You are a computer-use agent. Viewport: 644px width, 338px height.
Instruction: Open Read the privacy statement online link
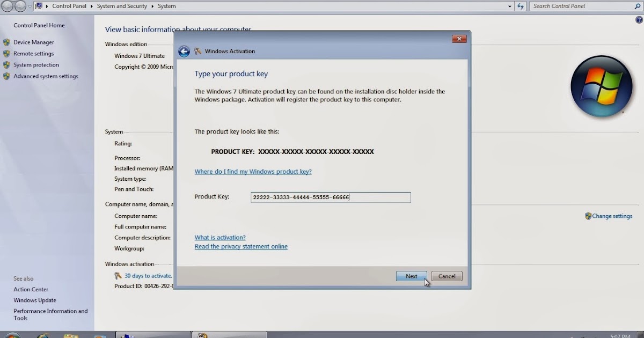(x=241, y=246)
